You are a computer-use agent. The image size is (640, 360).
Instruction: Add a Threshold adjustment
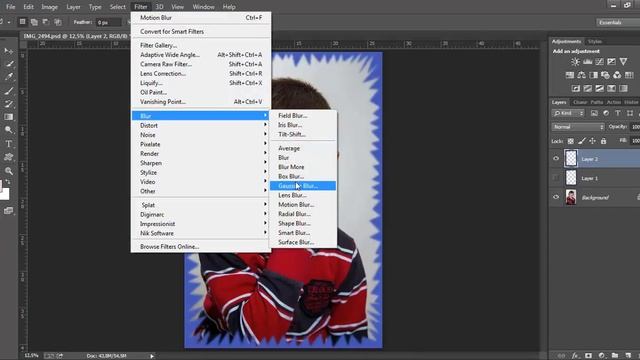point(599,88)
